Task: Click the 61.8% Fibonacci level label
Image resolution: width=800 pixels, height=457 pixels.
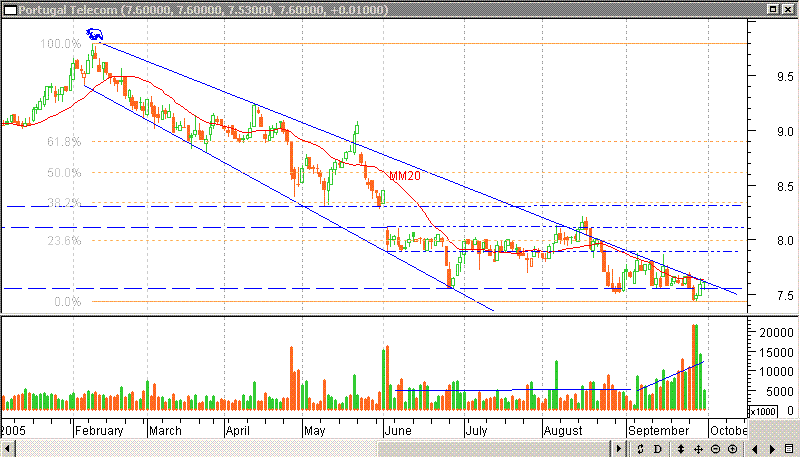Action: point(64,142)
